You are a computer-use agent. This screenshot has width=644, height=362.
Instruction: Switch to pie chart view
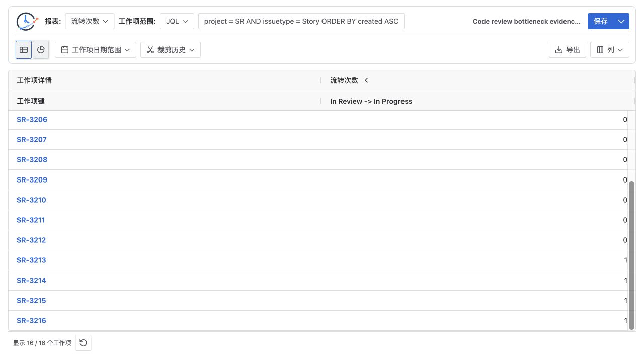point(41,50)
